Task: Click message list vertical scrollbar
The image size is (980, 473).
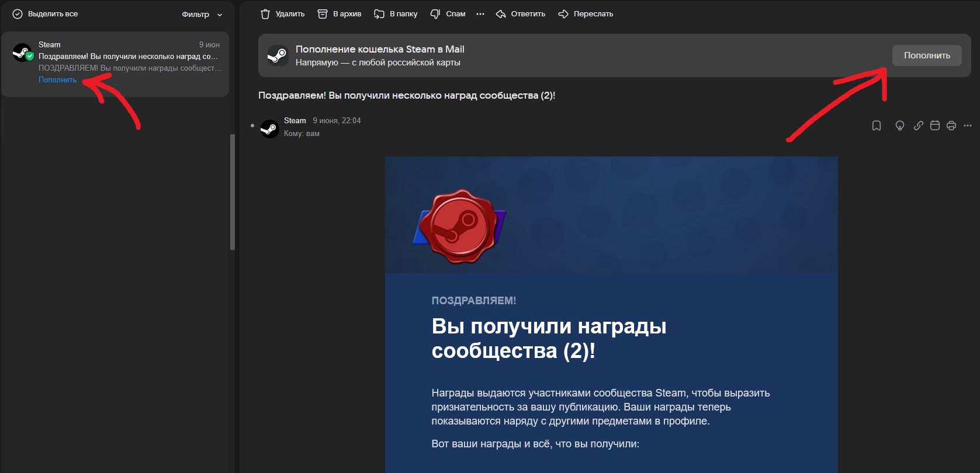Action: pos(233,193)
